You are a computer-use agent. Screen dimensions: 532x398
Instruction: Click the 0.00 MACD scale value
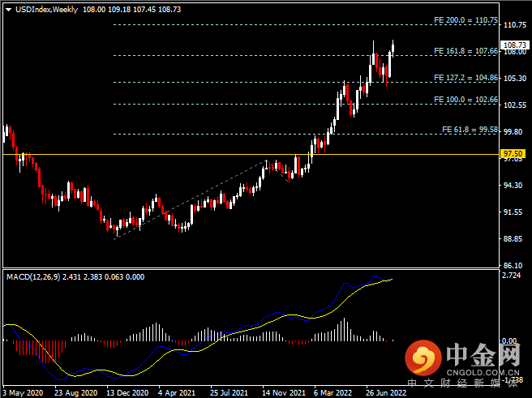(x=509, y=340)
